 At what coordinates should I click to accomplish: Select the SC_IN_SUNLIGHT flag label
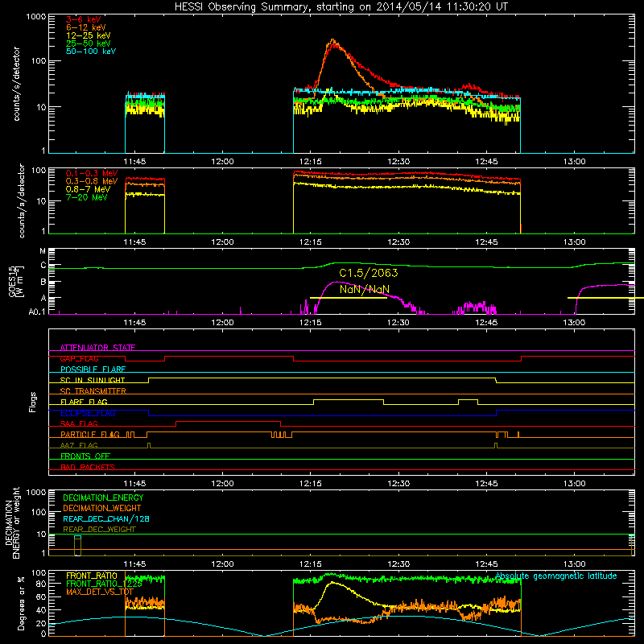(x=93, y=380)
